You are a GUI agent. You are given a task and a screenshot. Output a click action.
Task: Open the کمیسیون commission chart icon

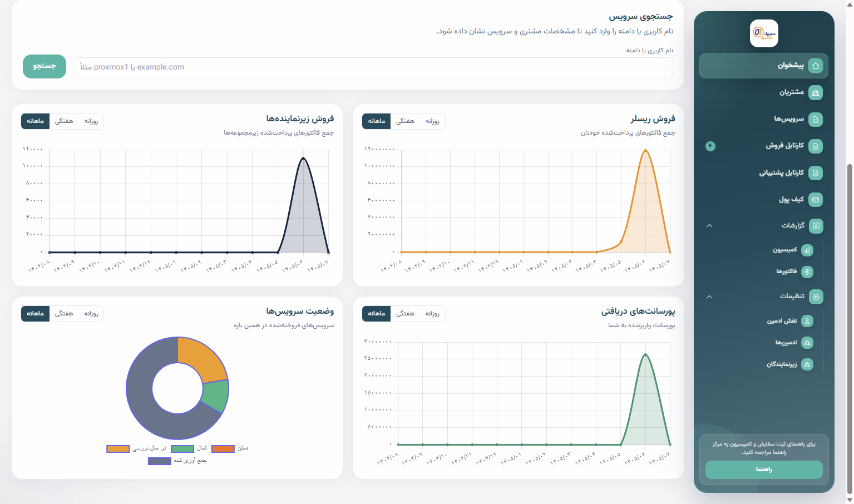pos(807,250)
